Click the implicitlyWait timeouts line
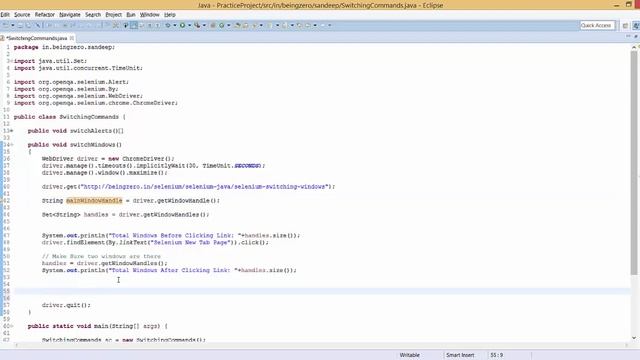 pyautogui.click(x=153, y=166)
